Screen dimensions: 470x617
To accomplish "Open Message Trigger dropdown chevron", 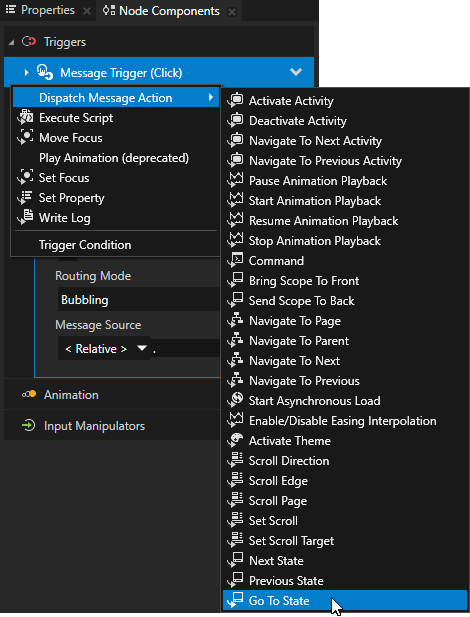I will [296, 72].
